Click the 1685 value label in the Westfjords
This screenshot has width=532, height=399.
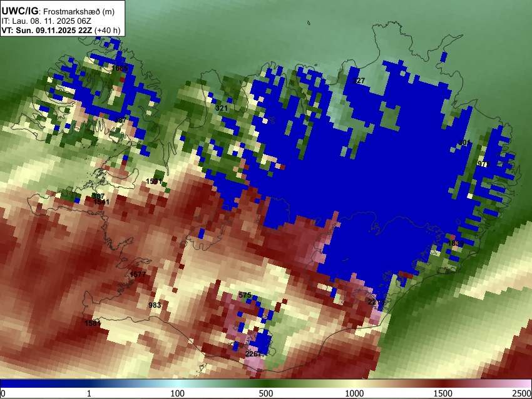tap(120, 68)
